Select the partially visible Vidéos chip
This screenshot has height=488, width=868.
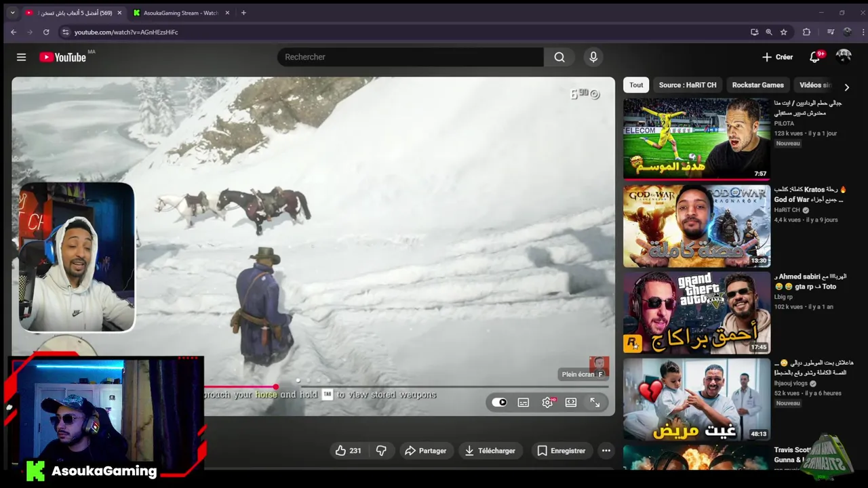pos(814,85)
